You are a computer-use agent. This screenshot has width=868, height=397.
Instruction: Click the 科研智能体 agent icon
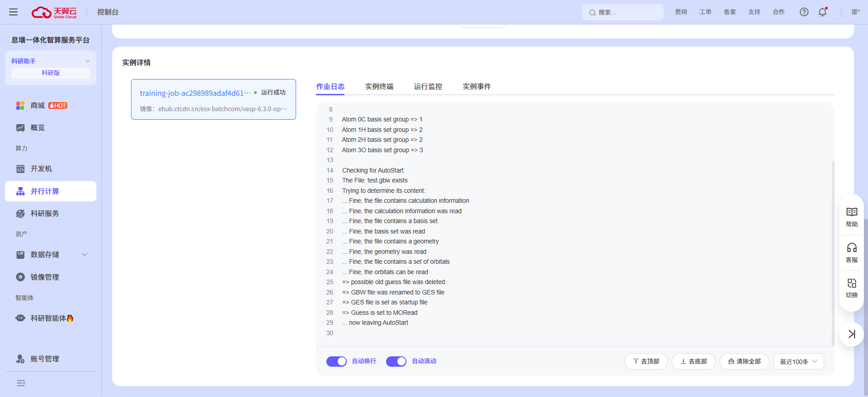pos(20,318)
